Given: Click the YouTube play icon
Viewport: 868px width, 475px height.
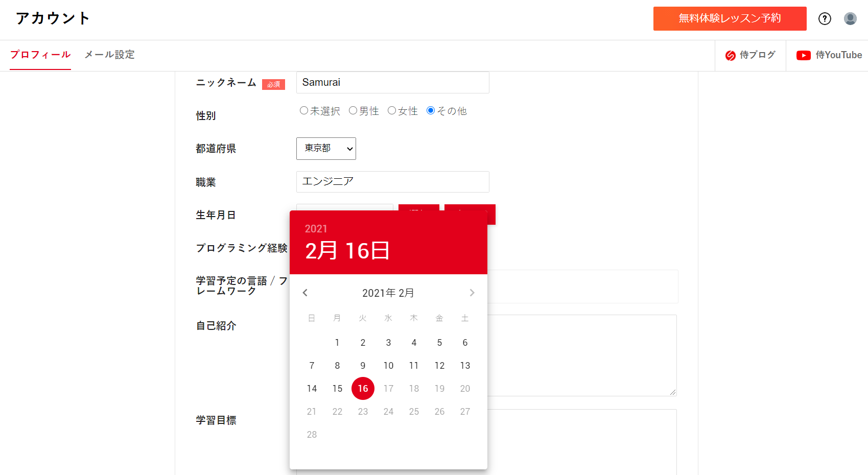Looking at the screenshot, I should click(x=803, y=56).
